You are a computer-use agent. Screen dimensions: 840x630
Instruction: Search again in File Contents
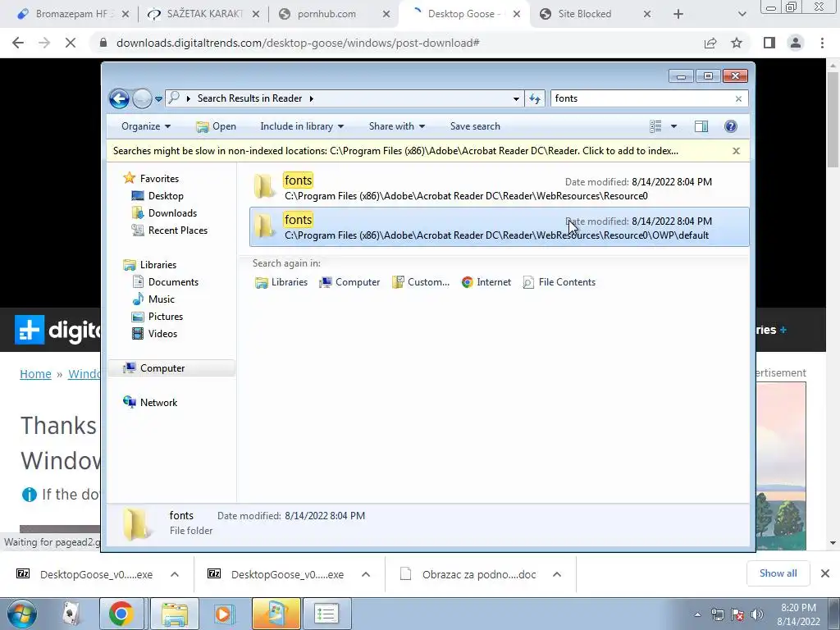(x=559, y=282)
